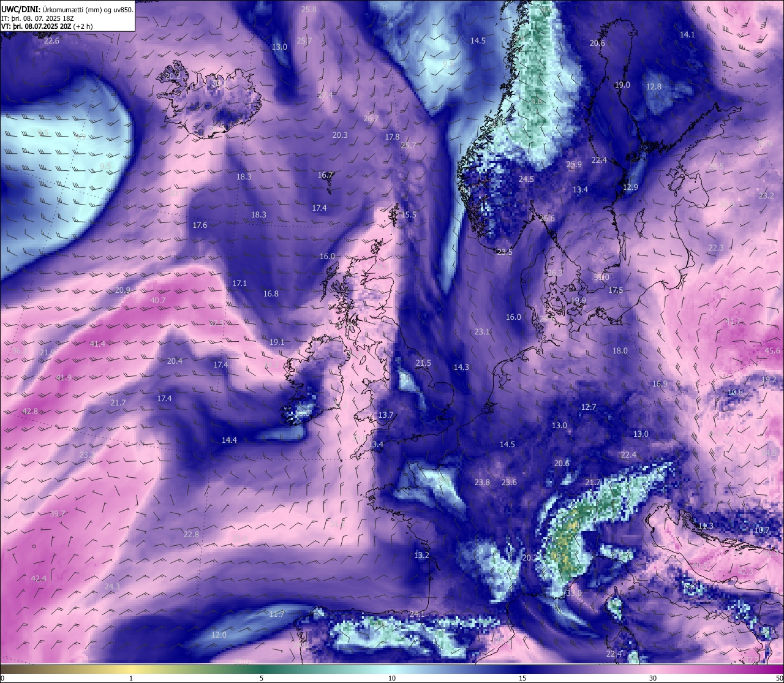Viewport: 784px width, 683px height.
Task: Click the 22.6 value near top left
Action: pos(52,41)
